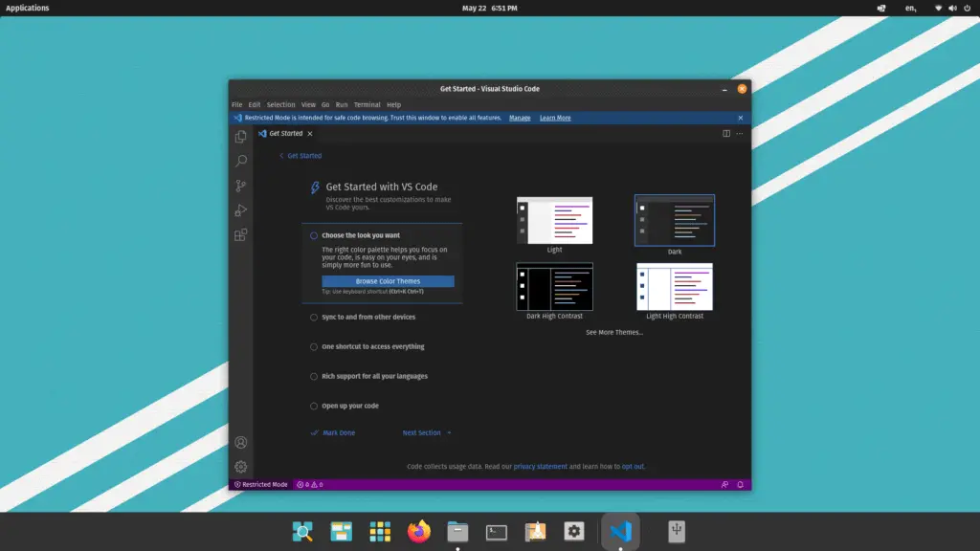Viewport: 980px width, 551px height.
Task: Choose the Light theme thumbnail
Action: (x=554, y=221)
